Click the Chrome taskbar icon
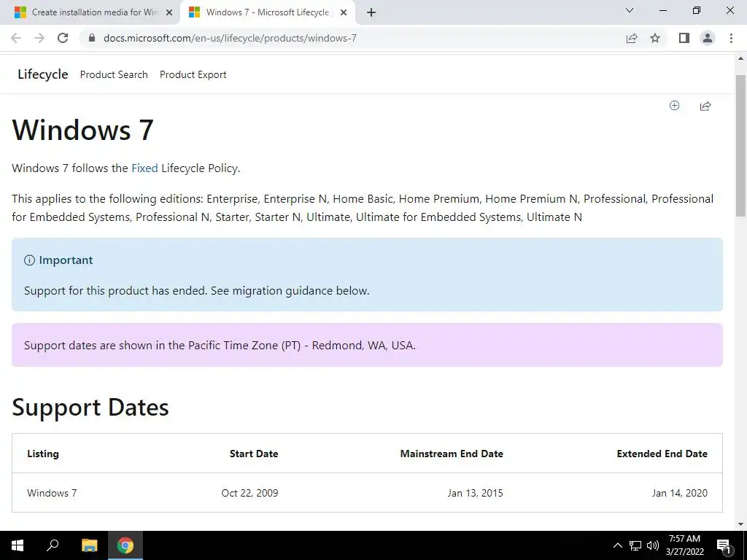747x560 pixels. click(125, 545)
